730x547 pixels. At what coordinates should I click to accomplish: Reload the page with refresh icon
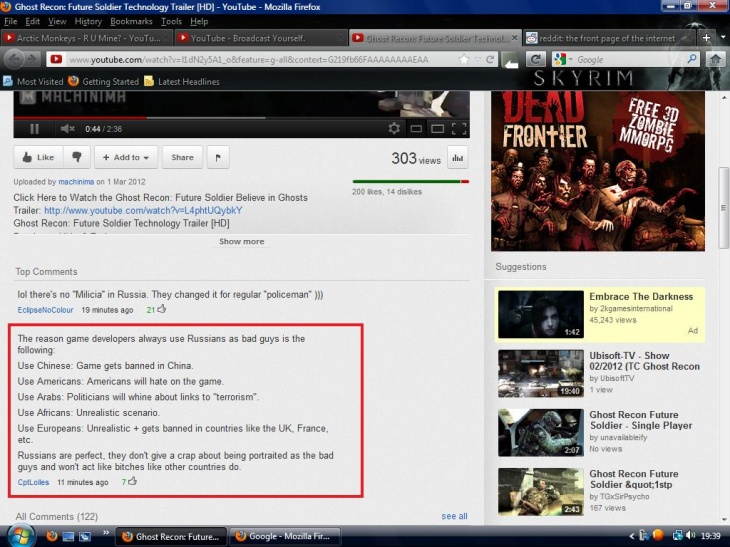point(536,59)
